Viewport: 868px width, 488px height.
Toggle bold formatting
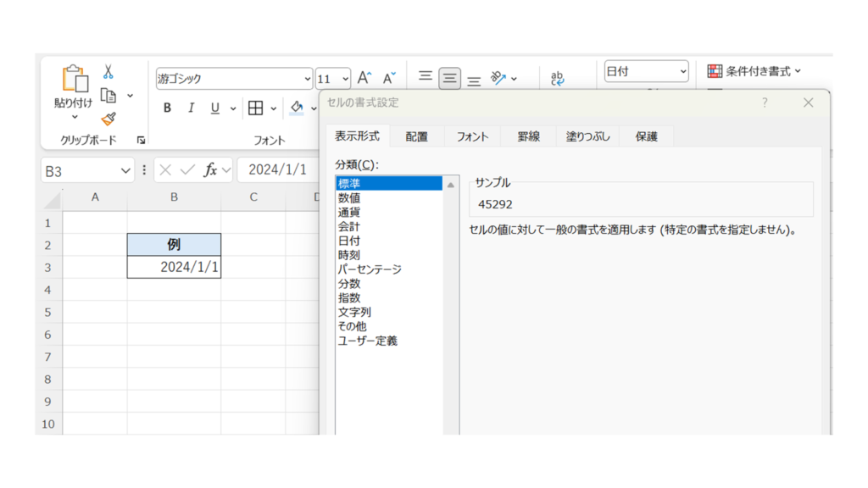click(x=167, y=108)
